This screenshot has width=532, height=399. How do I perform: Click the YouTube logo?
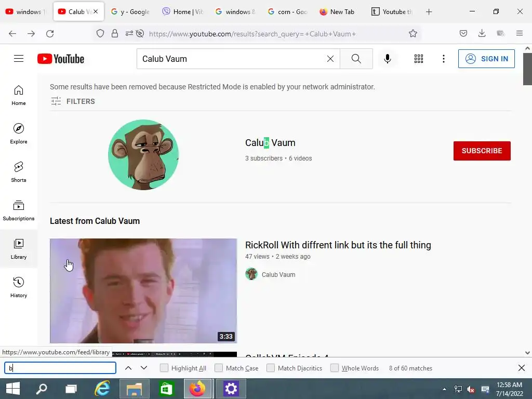61,59
